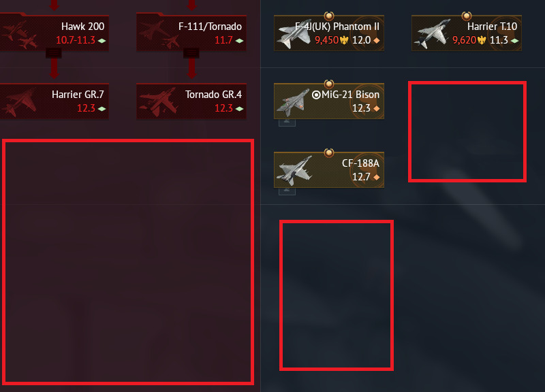This screenshot has width=545, height=392.
Task: Expand the tab under MiG-21 Bison card
Action: coord(287,122)
